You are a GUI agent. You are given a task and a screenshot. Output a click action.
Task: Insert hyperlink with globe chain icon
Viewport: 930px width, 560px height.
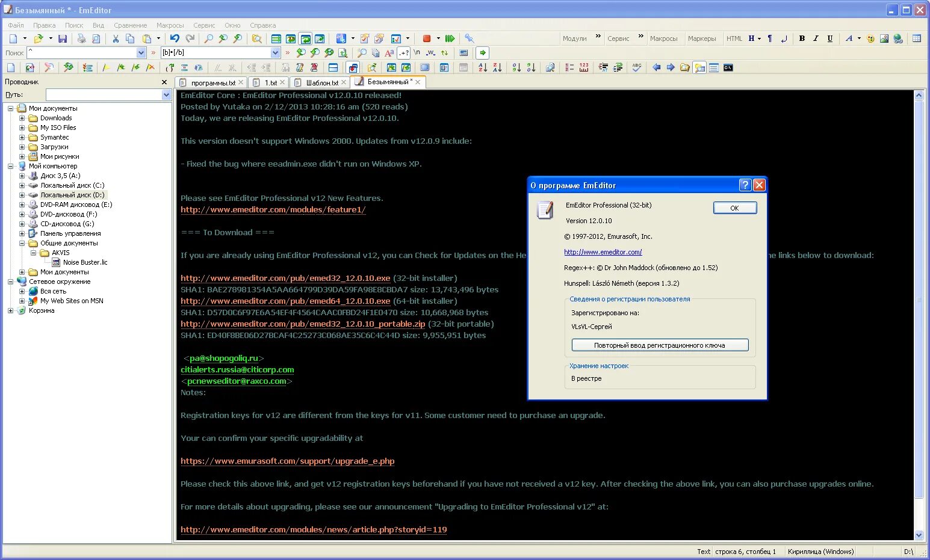(x=898, y=38)
